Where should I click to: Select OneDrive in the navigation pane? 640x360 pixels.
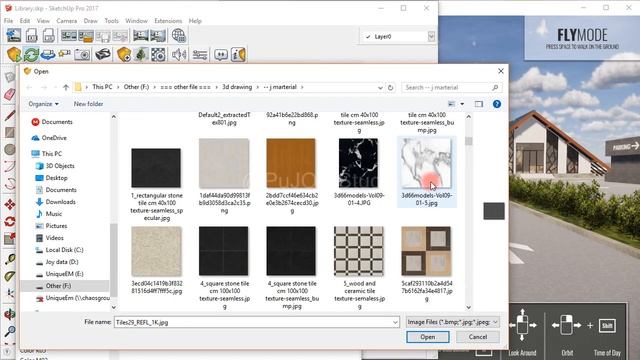[54, 138]
